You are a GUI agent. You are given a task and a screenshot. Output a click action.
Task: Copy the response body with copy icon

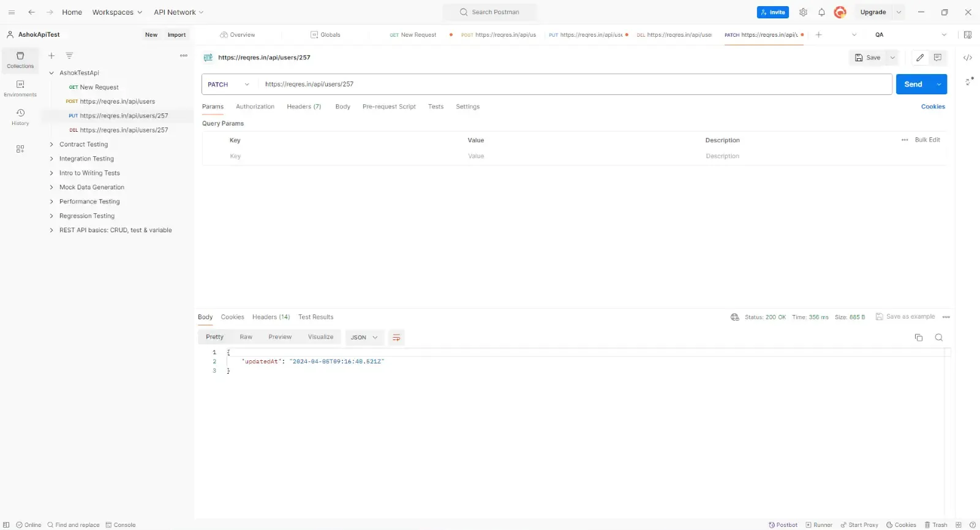click(918, 338)
